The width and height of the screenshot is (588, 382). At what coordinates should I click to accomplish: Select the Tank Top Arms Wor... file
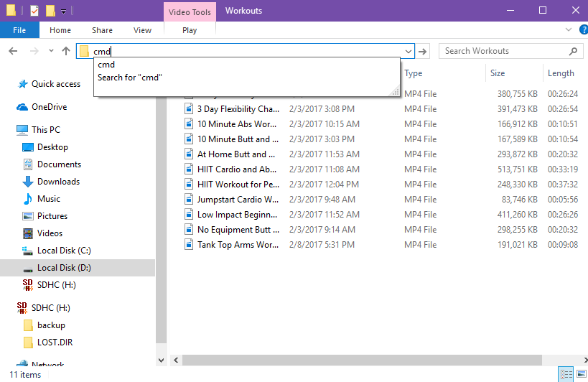[x=238, y=244]
